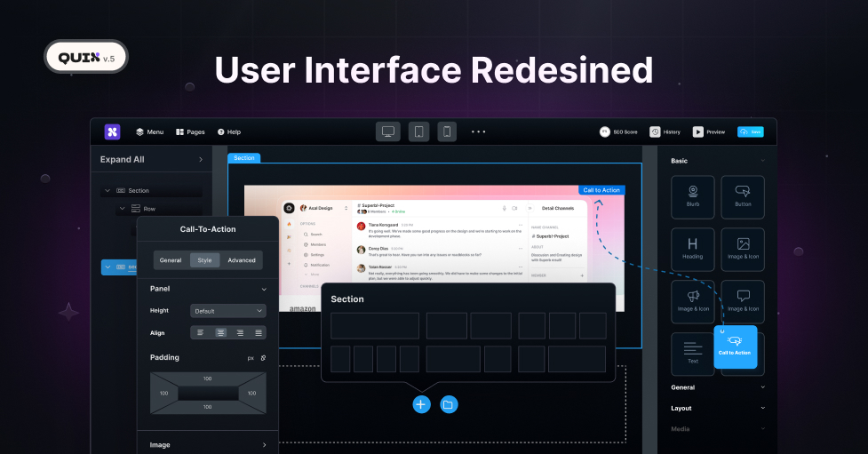Change the Padding px unit
Screen dimensions: 868x454
(x=251, y=358)
